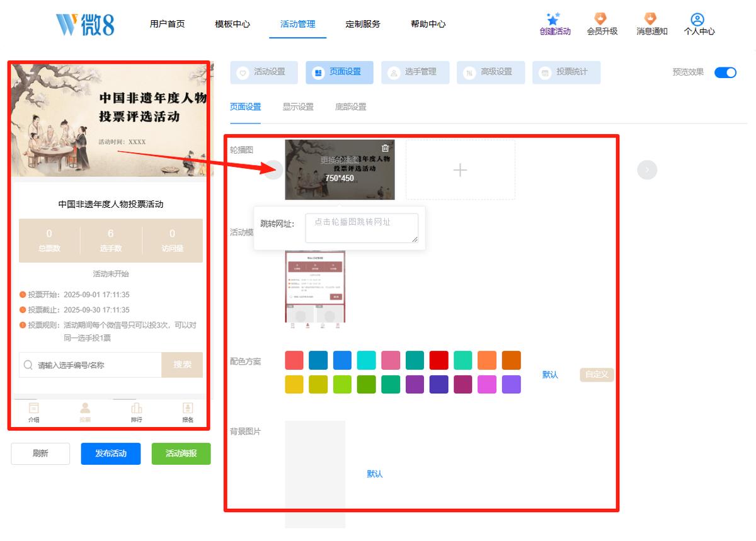Click the 750*450 carousel image thumbnail
This screenshot has width=756, height=541.
click(x=340, y=169)
